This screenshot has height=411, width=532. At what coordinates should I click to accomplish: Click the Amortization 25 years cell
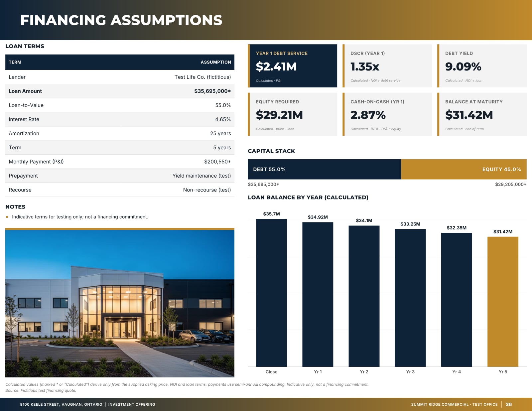click(x=220, y=133)
